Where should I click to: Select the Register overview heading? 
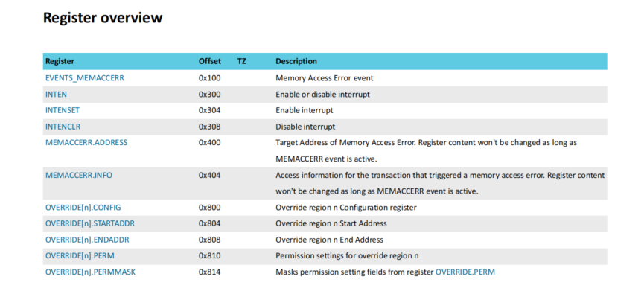coord(103,18)
